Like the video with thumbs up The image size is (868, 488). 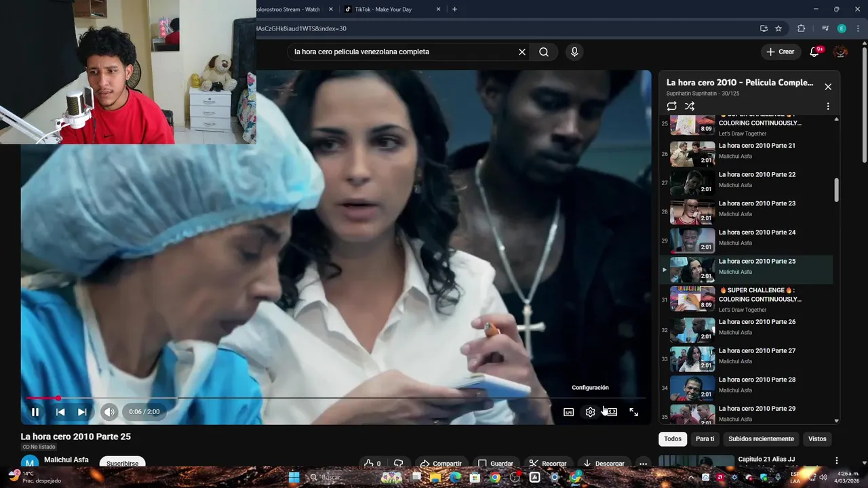tap(372, 464)
